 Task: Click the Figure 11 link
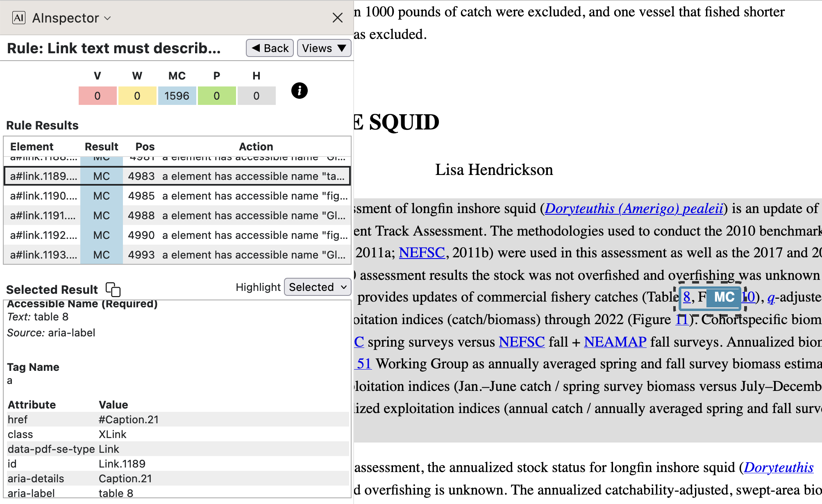[681, 320]
